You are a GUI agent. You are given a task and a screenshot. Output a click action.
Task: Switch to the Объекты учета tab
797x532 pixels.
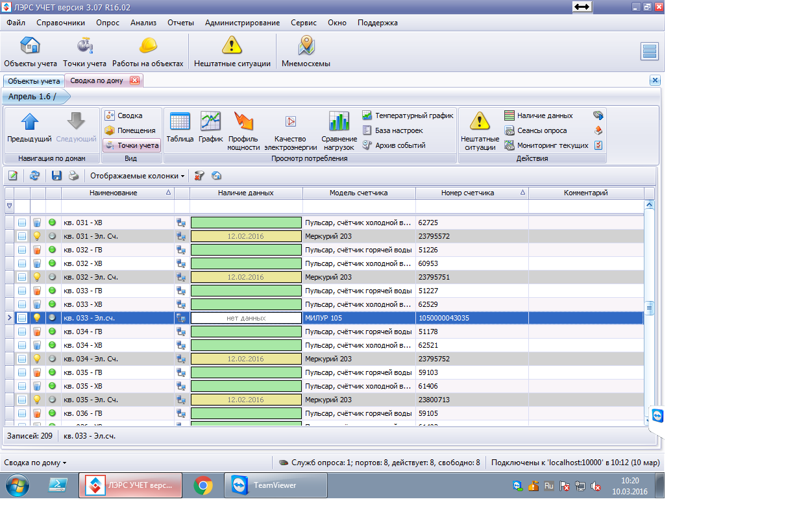[34, 81]
